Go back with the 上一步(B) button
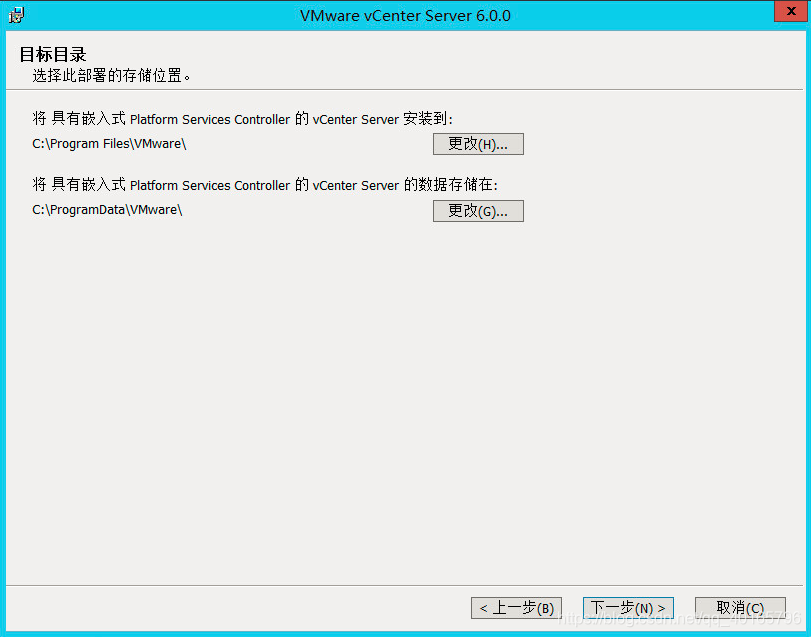 tap(516, 608)
